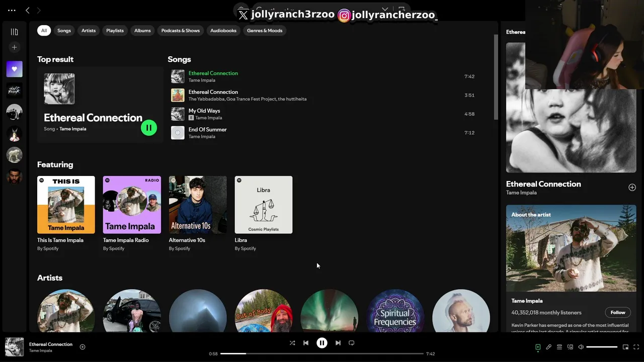Filter results by Songs
The width and height of the screenshot is (644, 362).
[64, 31]
